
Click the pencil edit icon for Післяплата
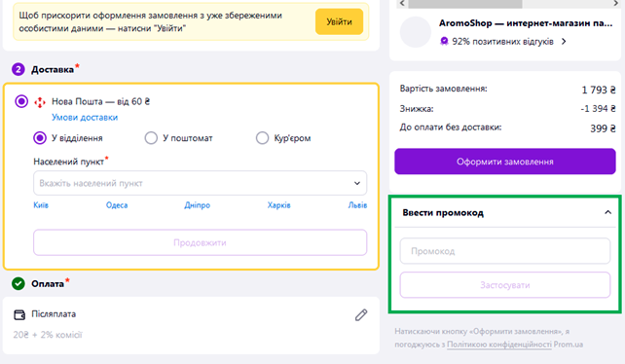[361, 315]
